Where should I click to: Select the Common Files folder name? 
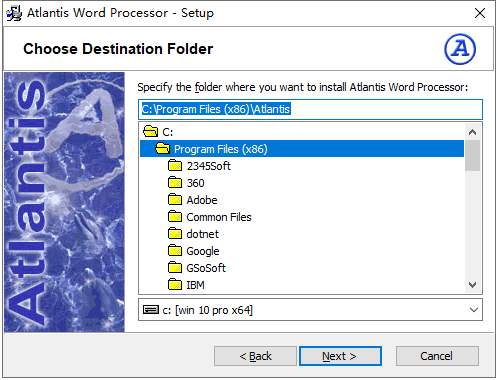[x=219, y=217]
